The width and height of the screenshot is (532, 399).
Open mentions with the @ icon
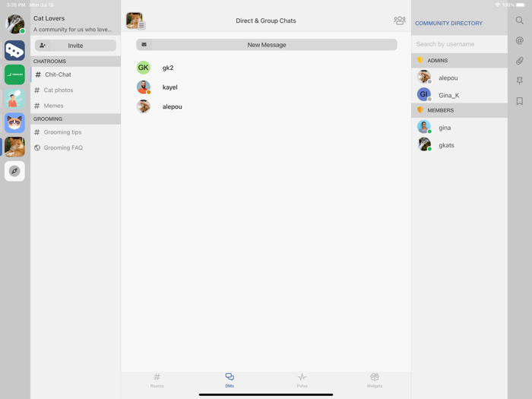pos(519,41)
